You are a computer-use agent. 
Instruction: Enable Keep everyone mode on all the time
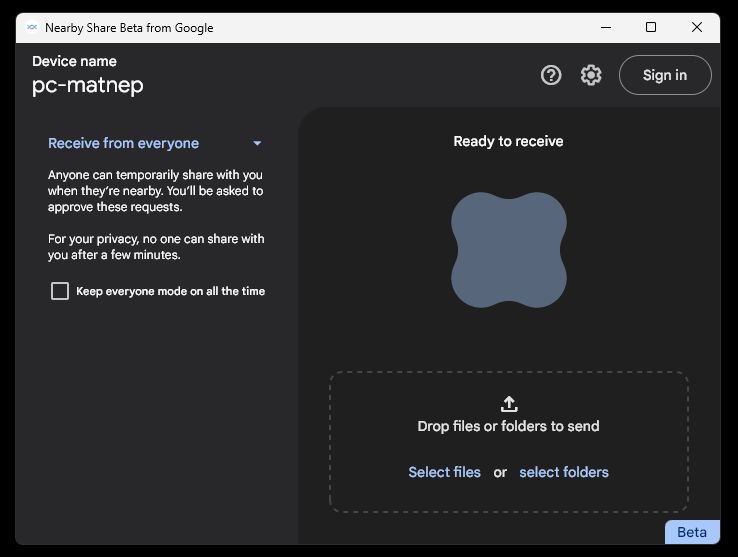(x=60, y=291)
